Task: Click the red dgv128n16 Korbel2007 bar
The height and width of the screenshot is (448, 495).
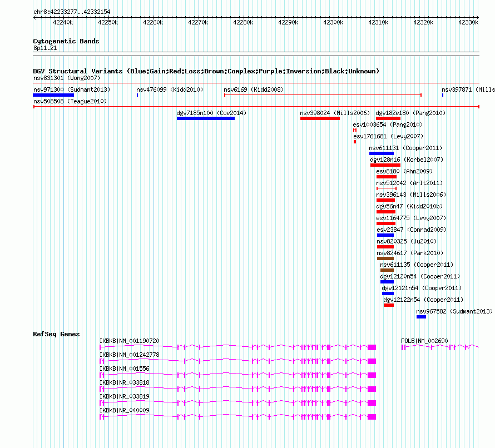Action: point(385,165)
